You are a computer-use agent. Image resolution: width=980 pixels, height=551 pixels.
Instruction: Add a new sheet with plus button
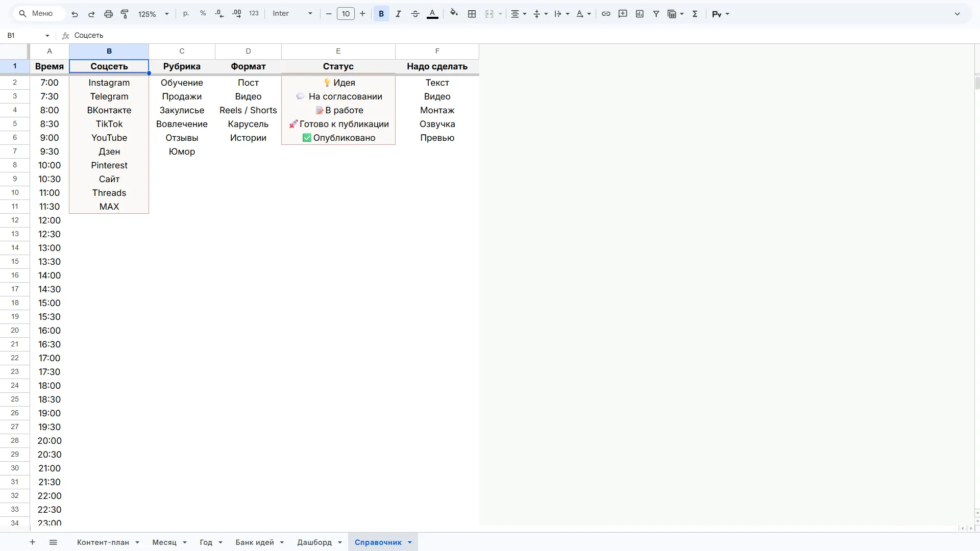32,542
